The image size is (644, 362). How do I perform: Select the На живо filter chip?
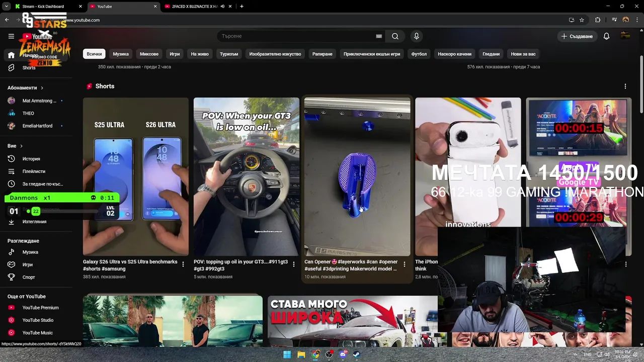[x=200, y=54]
